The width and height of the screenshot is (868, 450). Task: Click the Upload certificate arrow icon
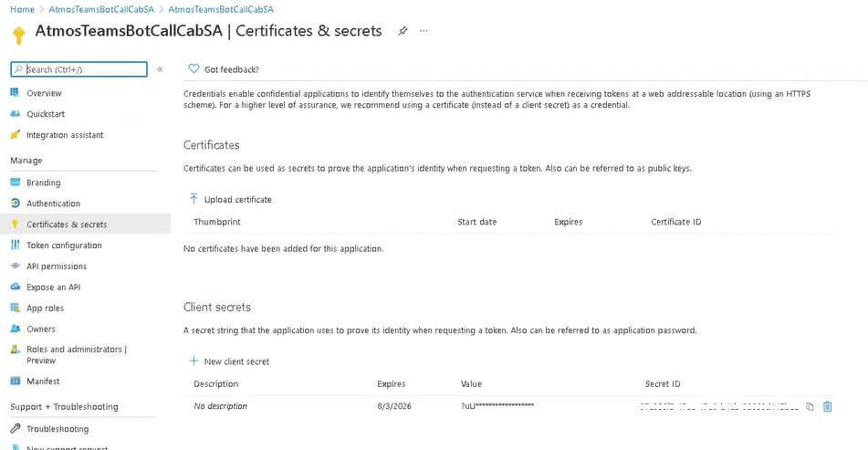coord(193,199)
